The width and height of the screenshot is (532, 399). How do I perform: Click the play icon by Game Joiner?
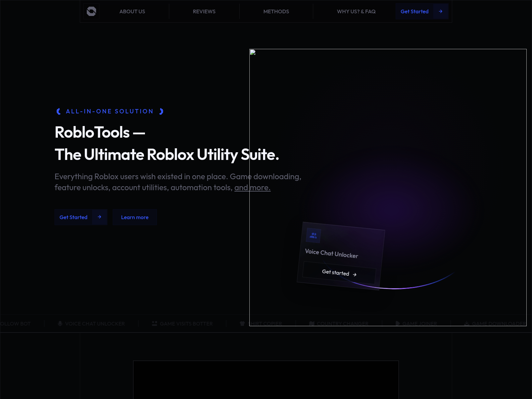398,324
